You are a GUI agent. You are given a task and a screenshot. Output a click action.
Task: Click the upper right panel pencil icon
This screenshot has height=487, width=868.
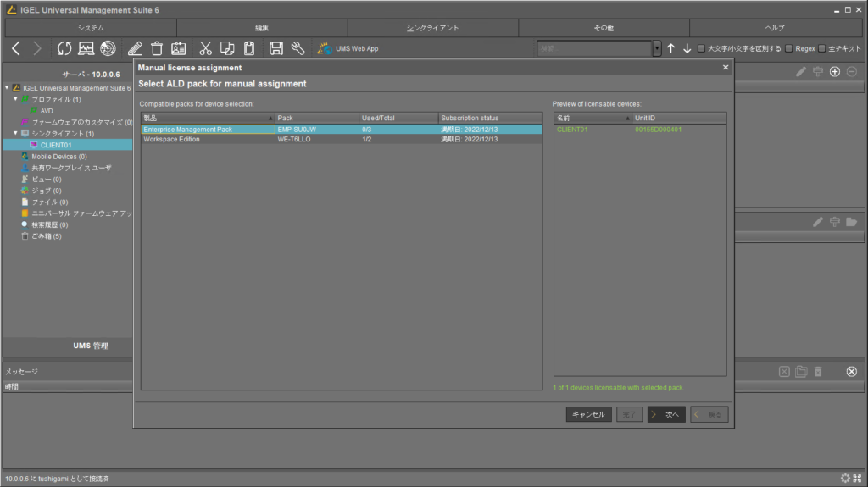801,71
